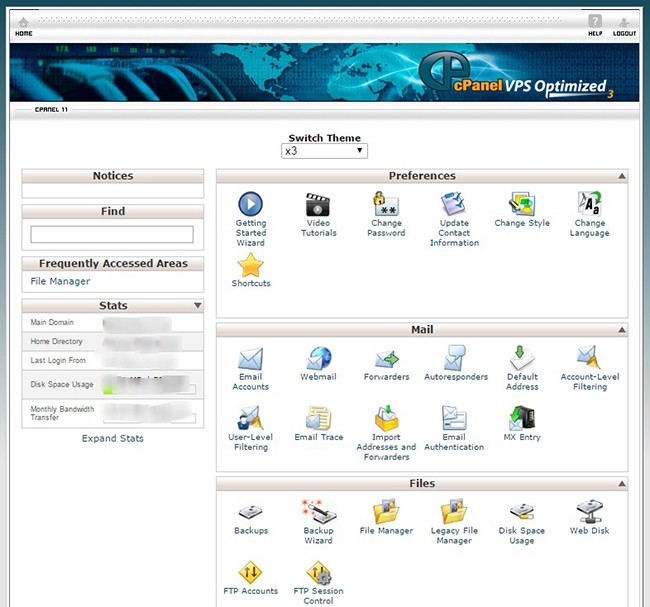650x607 pixels.
Task: Open FTP Session Control
Action: 318,583
